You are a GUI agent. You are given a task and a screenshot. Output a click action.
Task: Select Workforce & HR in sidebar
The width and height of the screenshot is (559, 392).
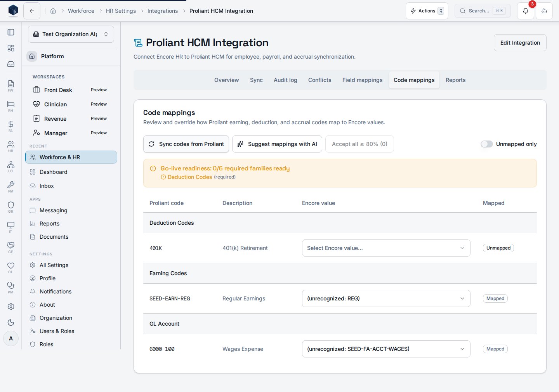[71, 157]
